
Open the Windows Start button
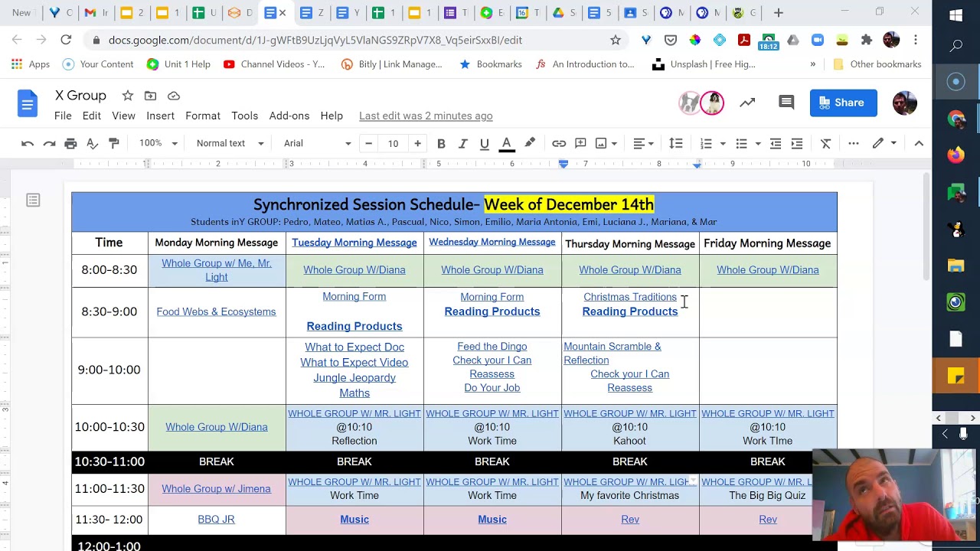[955, 15]
